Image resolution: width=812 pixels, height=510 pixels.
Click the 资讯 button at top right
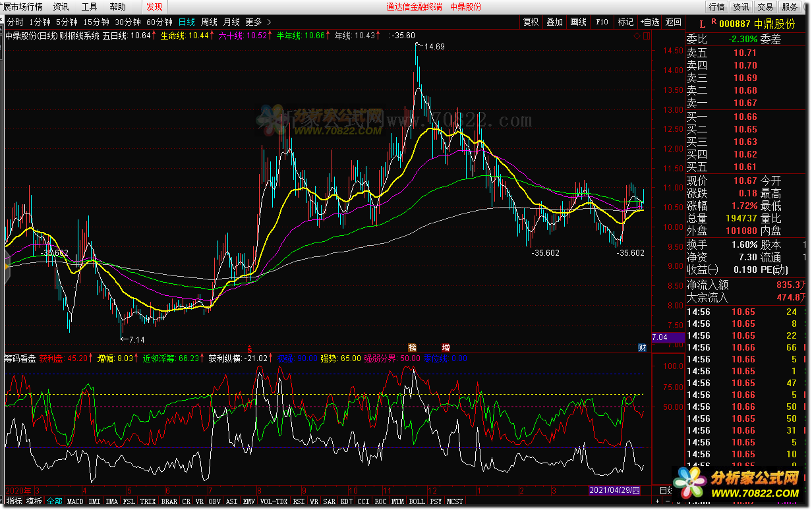click(x=741, y=7)
